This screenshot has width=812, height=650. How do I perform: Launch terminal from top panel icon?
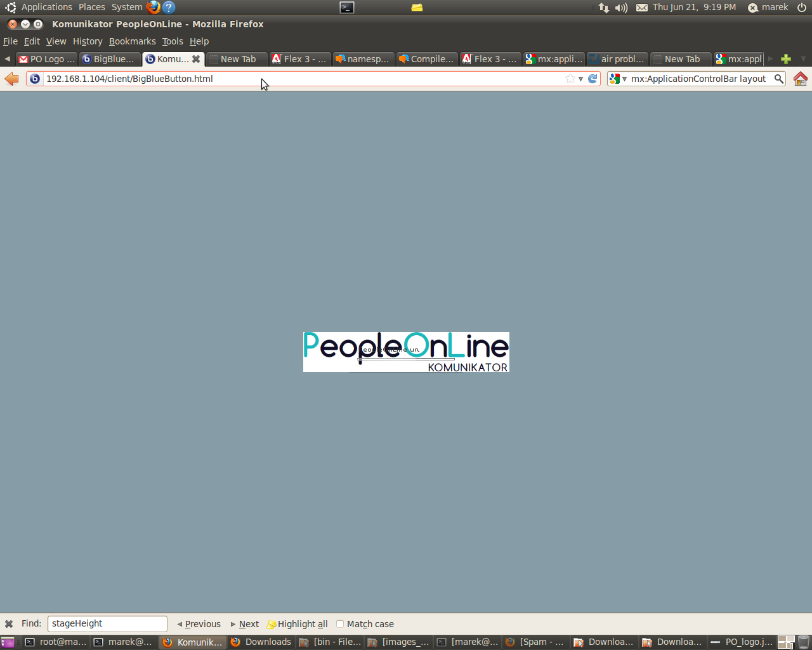click(347, 8)
